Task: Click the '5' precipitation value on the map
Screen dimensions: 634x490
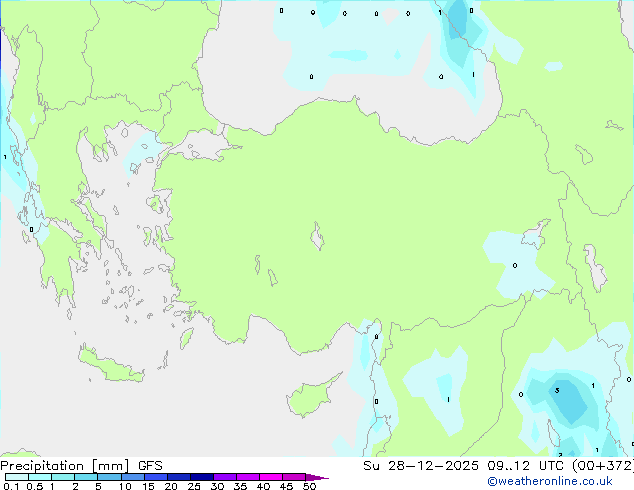Action: click(x=557, y=391)
